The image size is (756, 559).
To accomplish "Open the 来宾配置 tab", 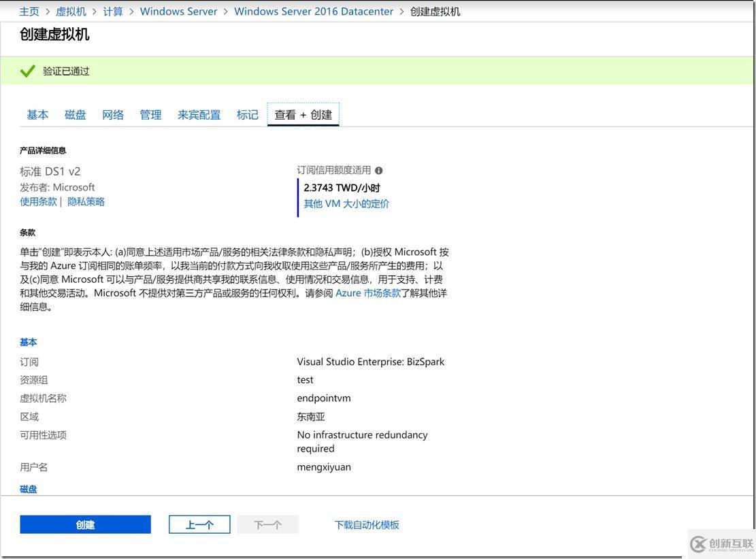I will coord(199,114).
